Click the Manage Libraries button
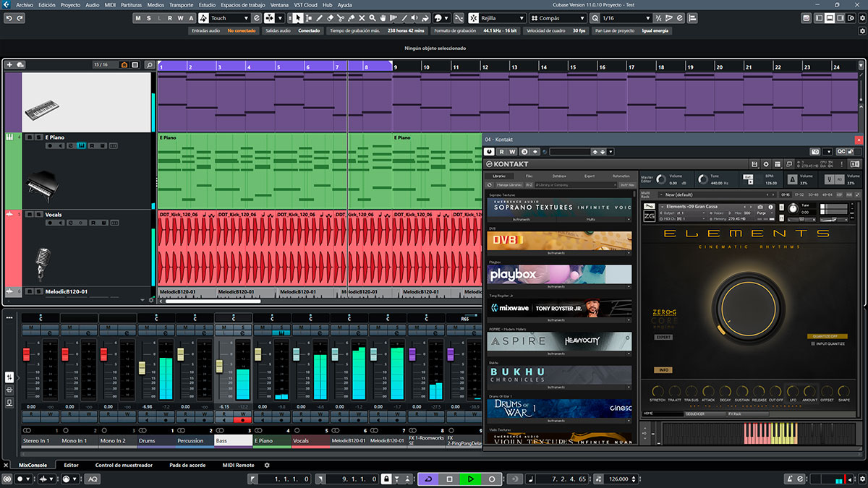 (x=509, y=185)
